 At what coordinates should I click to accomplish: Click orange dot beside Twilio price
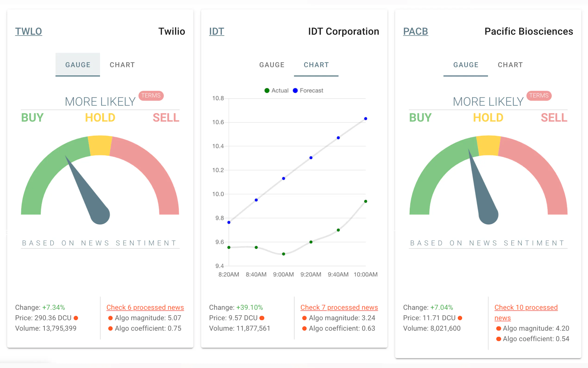(x=76, y=318)
